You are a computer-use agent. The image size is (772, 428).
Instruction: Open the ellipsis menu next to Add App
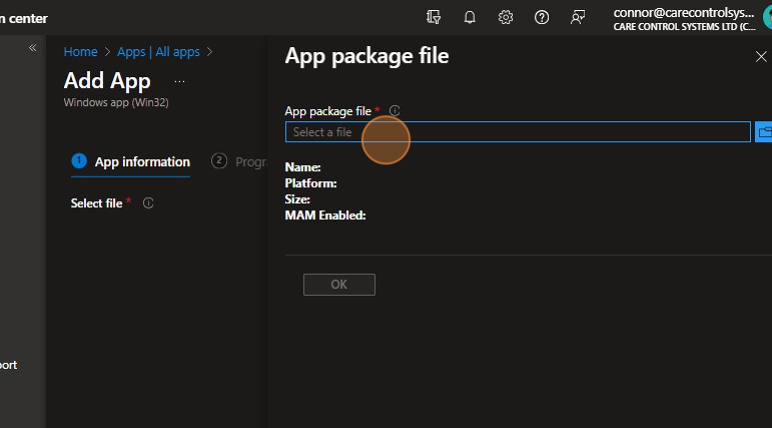tap(179, 81)
